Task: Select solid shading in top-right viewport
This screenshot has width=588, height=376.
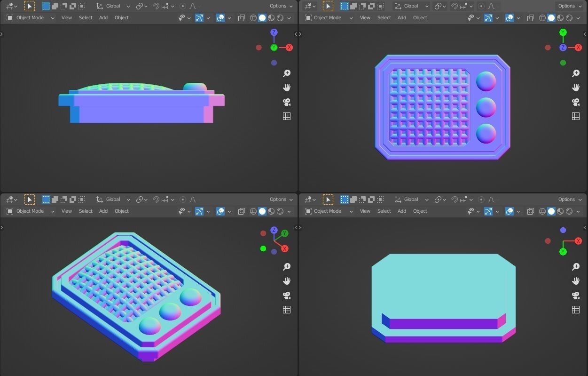Action: [551, 18]
